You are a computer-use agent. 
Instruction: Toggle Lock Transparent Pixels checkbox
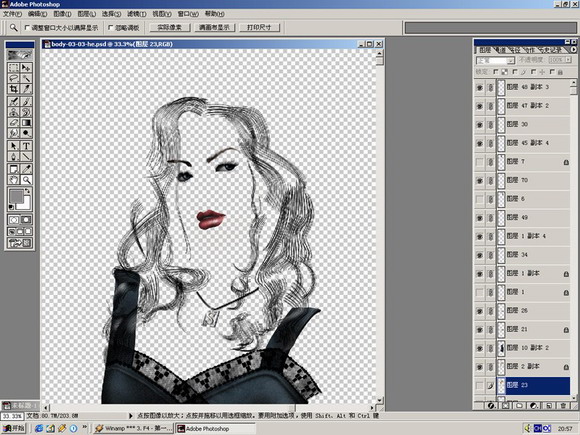point(497,72)
